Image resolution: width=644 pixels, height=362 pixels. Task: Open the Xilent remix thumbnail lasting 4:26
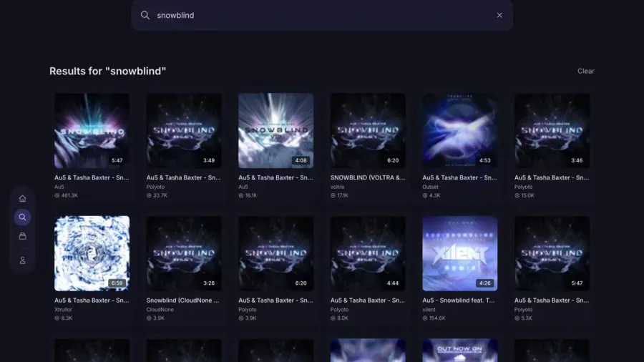point(460,253)
